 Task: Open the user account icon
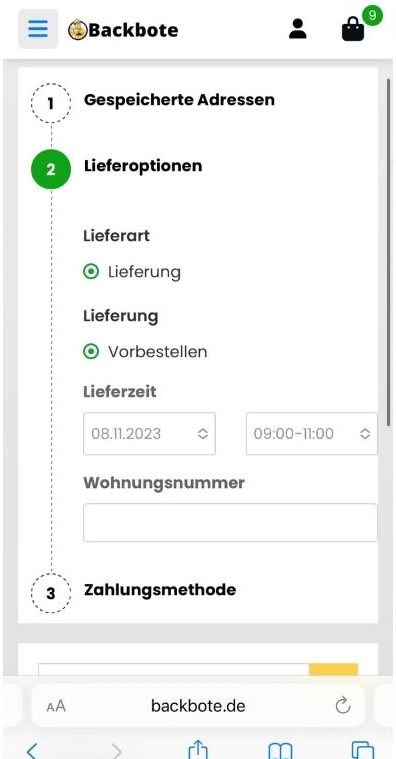(x=298, y=29)
